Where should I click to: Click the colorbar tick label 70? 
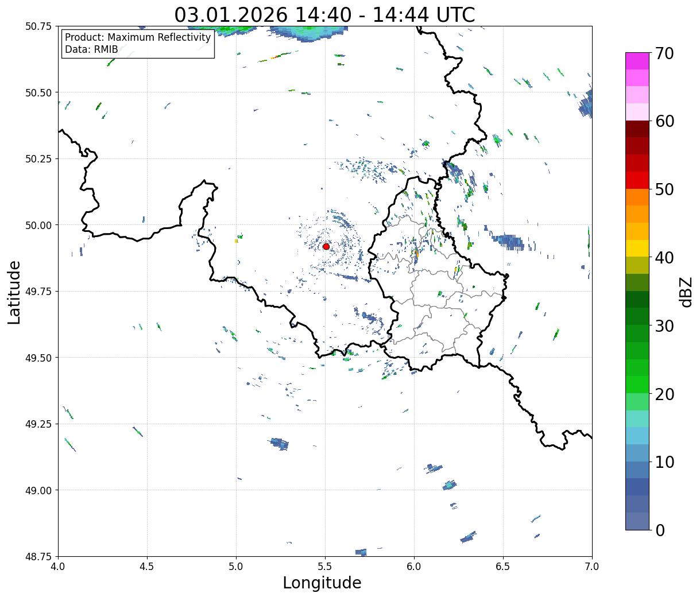(x=664, y=53)
